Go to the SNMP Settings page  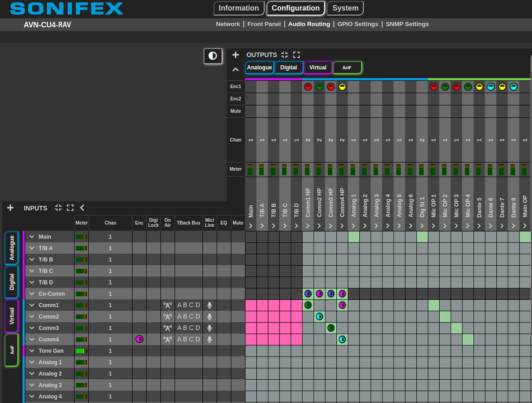[x=407, y=24]
